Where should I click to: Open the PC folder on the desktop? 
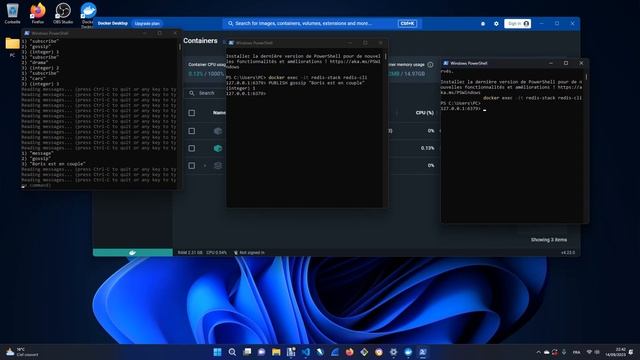12,47
